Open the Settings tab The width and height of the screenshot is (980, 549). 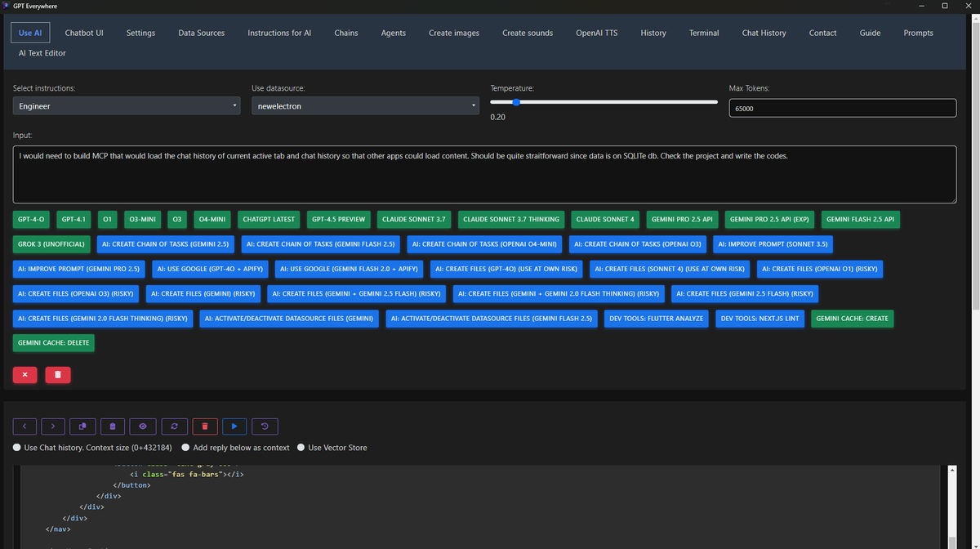140,33
